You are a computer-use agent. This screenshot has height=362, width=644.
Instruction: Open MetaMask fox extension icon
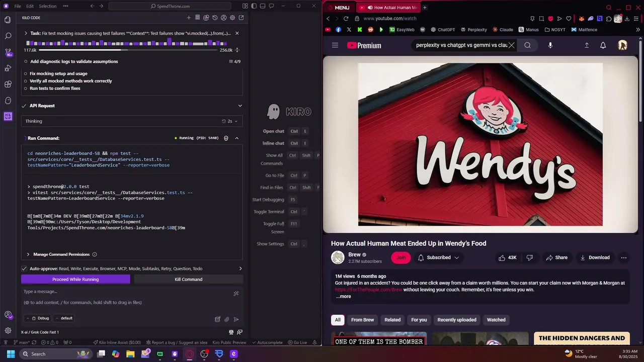tap(582, 19)
